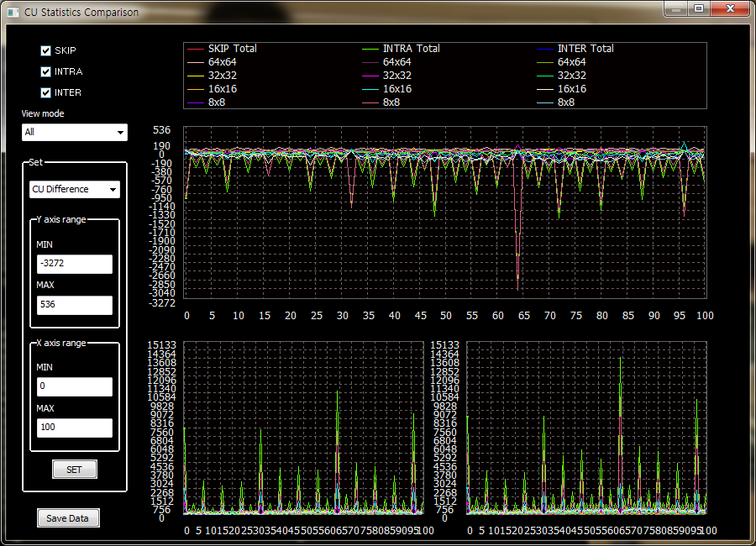Click the cyan 16x16 legend swatch under INTRA
The image size is (756, 546).
pyautogui.click(x=370, y=89)
